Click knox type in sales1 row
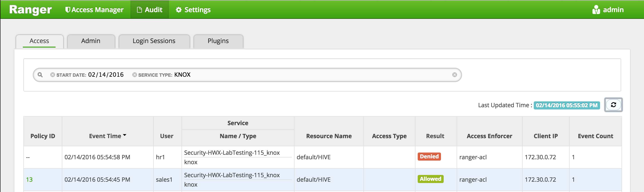Viewport: 644px width, 192px height. click(191, 185)
